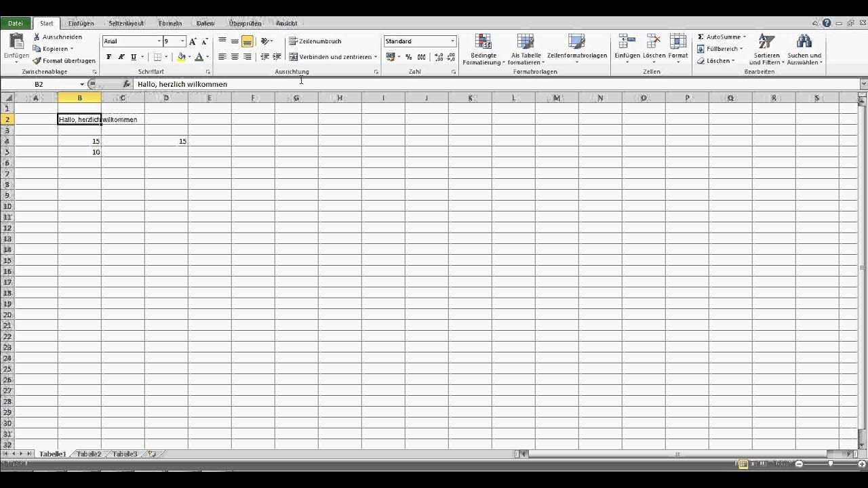
Task: Open the Zwischenablage dialog launcher
Action: point(94,72)
